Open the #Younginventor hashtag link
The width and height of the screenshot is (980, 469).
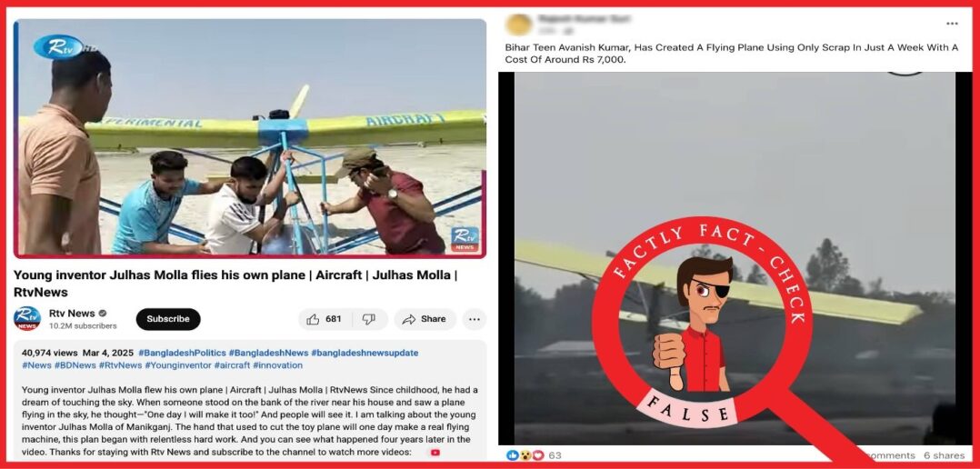(178, 365)
